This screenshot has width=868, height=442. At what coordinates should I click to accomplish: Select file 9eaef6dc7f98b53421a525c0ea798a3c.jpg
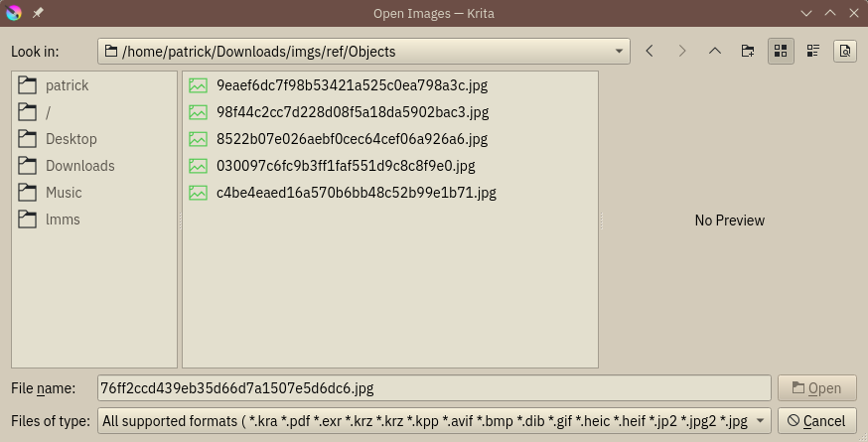[352, 85]
